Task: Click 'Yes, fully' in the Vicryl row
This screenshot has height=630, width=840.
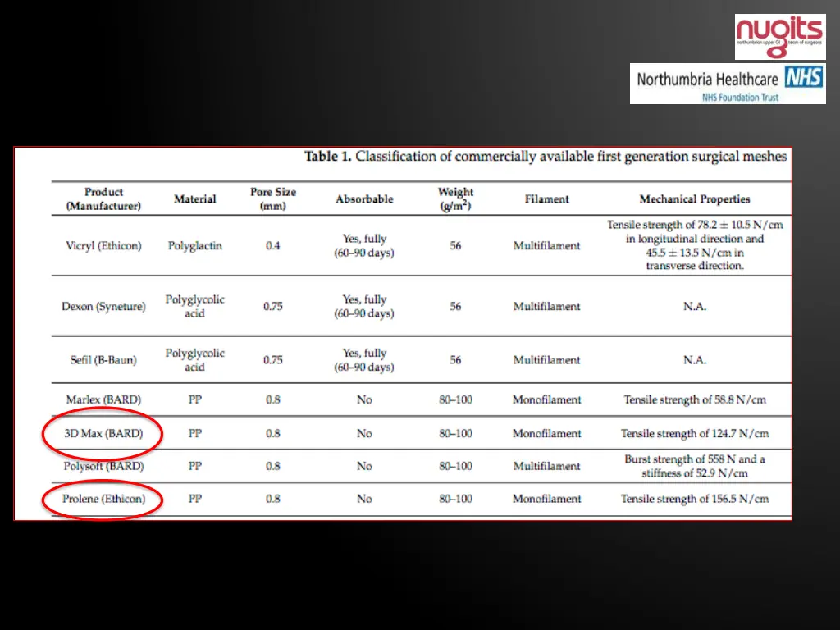Action: point(364,239)
